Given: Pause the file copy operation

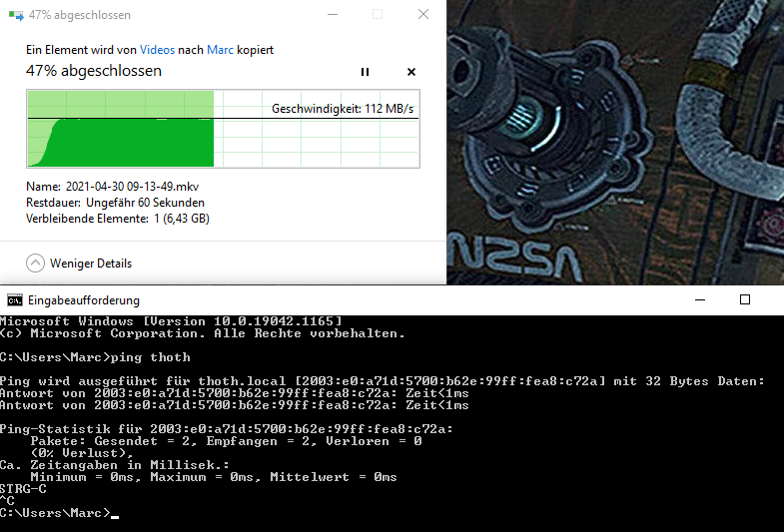Looking at the screenshot, I should (x=365, y=72).
